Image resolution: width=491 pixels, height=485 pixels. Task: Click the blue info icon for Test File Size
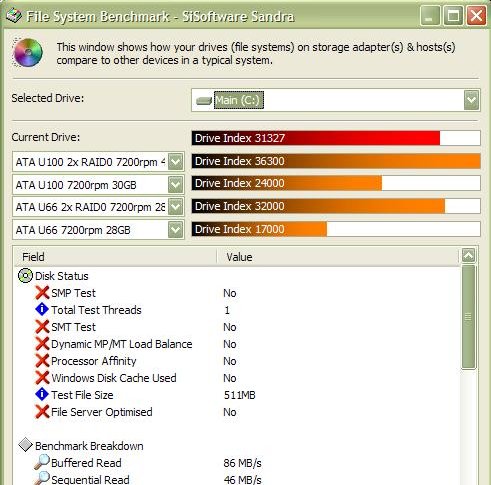[42, 394]
